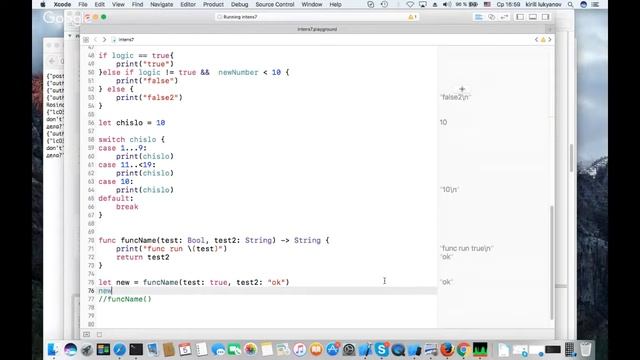
Task: Click the vertical scrollbar of code editor
Action: pos(552,261)
